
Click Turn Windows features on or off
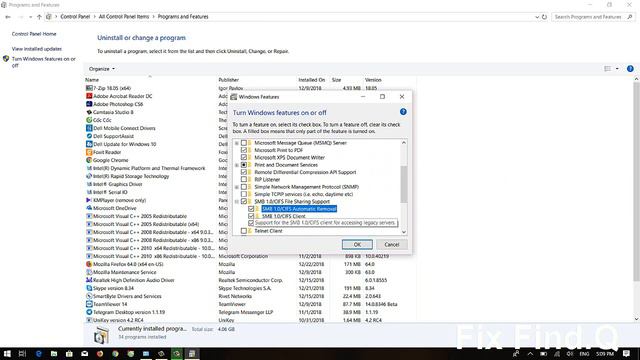pyautogui.click(x=44, y=62)
